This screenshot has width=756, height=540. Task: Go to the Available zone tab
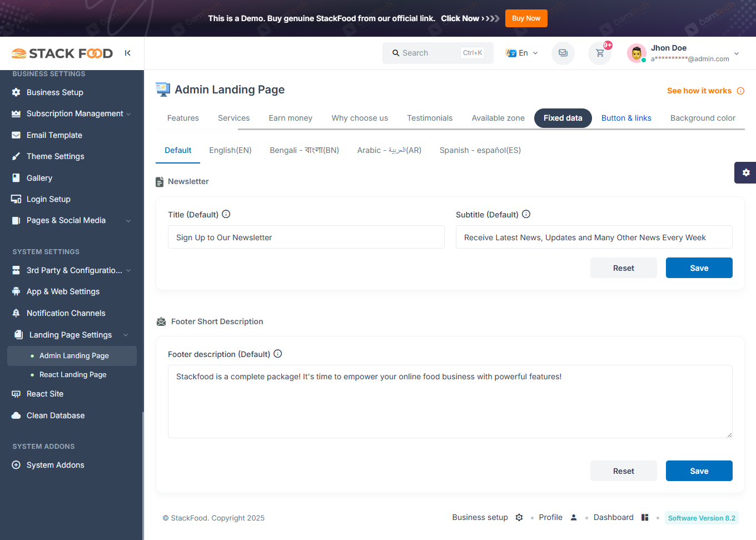coord(498,118)
